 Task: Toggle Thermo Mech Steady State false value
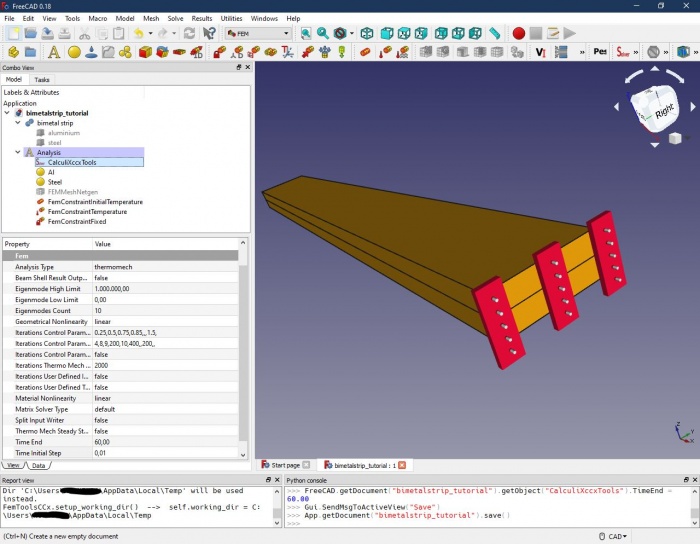pos(165,431)
